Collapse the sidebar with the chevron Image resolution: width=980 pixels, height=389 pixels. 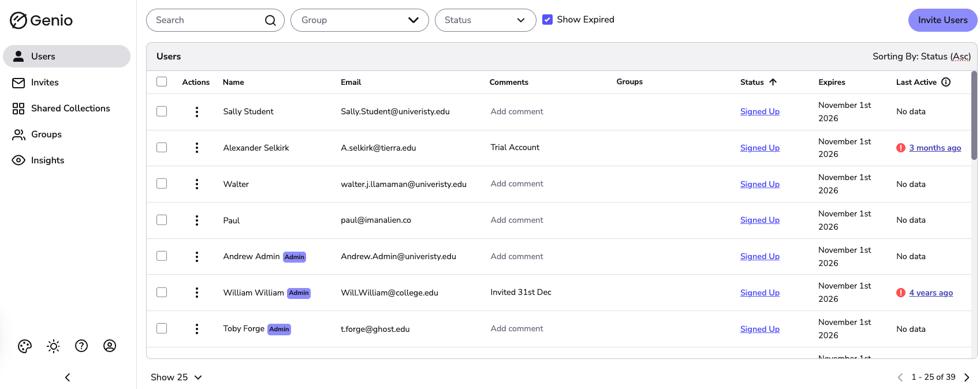point(68,377)
